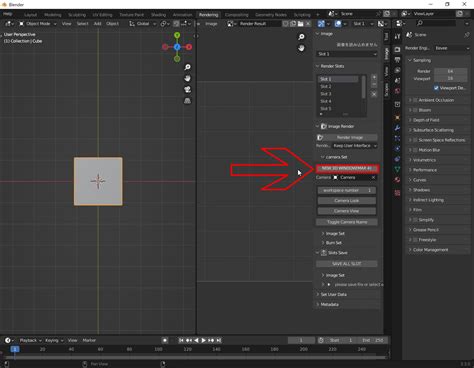Image resolution: width=474 pixels, height=368 pixels.
Task: Open Slot 1 dropdown in Image panel
Action: (347, 54)
